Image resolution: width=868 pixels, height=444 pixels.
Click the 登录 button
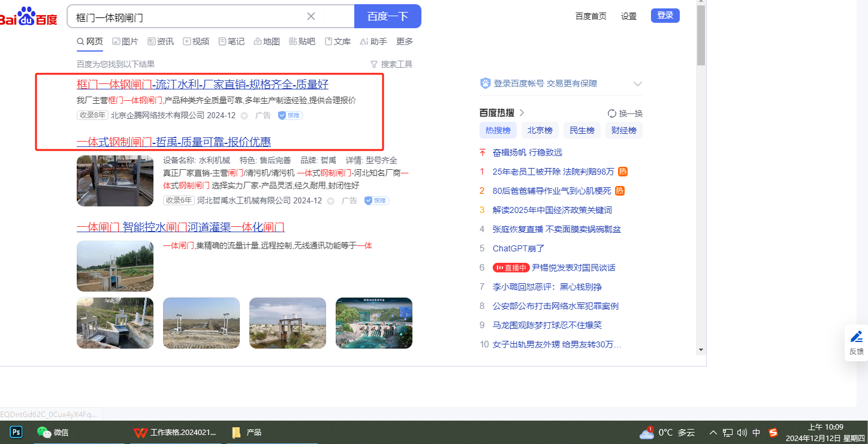point(665,16)
